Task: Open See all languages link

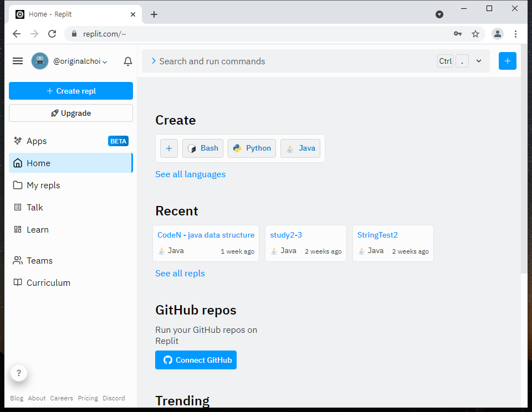Action: [x=190, y=174]
